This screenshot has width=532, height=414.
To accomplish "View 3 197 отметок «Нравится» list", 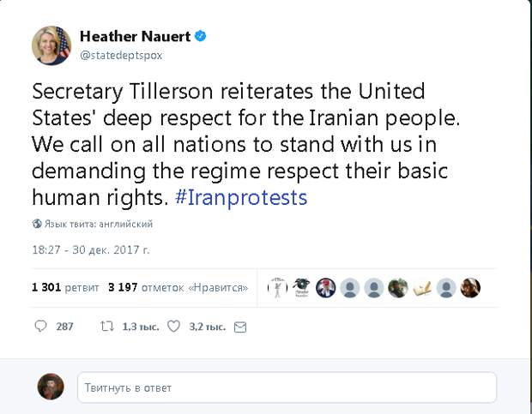I will [178, 288].
